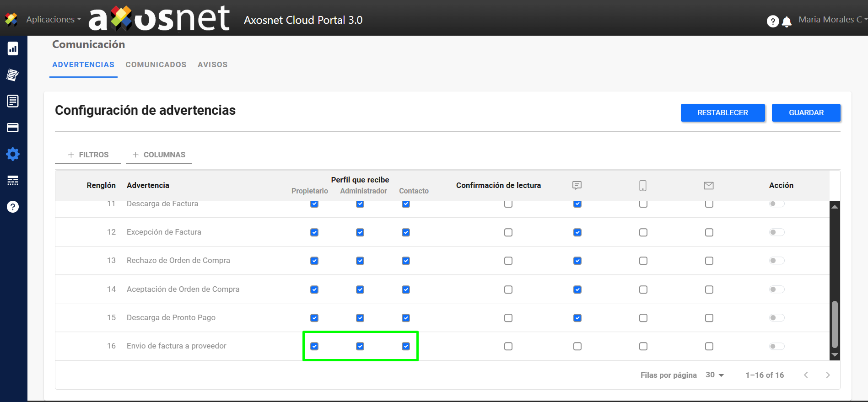Uncheck Contacto for Rechazo de Orden de Compra
This screenshot has width=868, height=402.
[406, 261]
